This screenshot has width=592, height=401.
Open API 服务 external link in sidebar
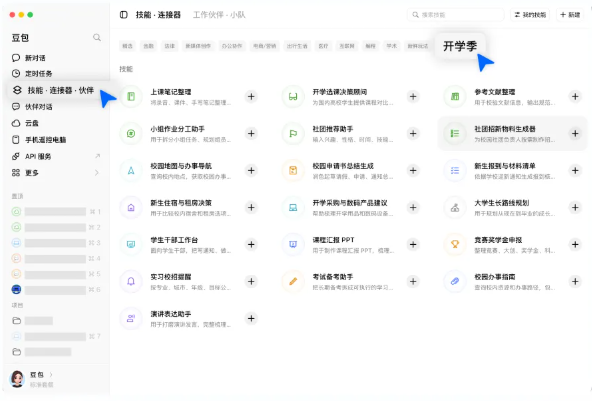click(57, 156)
